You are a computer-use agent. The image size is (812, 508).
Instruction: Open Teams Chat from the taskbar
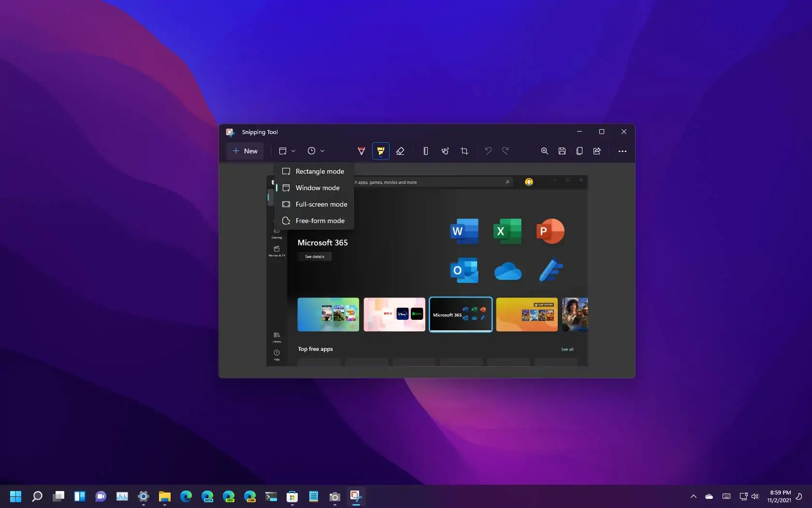coord(101,496)
